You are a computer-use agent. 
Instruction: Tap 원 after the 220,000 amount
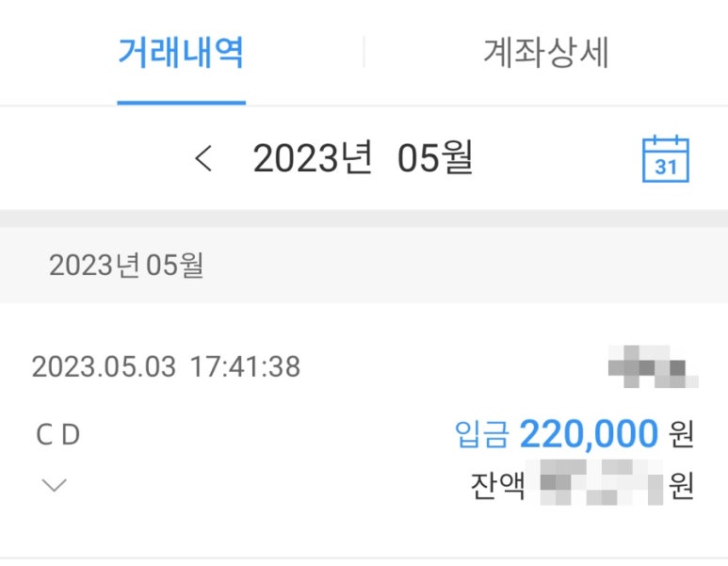(x=681, y=434)
